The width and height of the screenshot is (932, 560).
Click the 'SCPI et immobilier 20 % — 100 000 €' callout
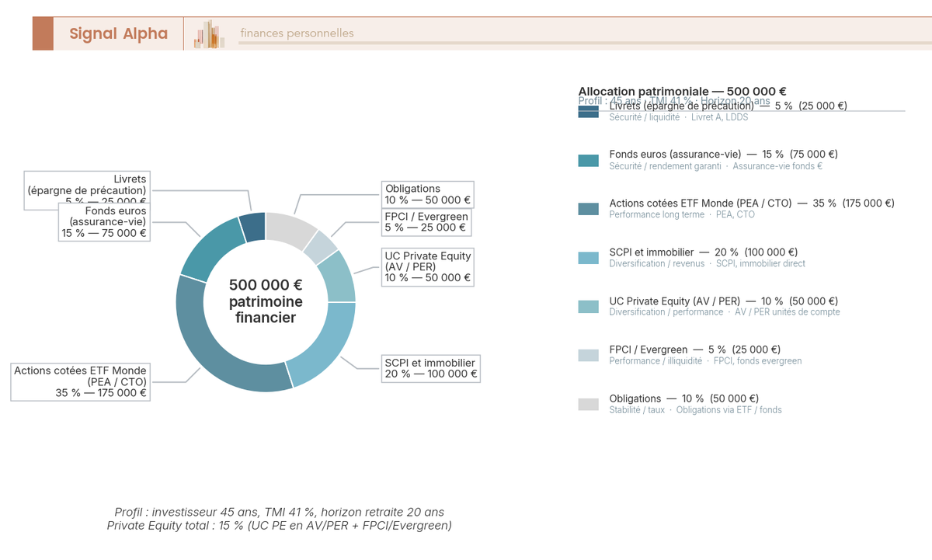[431, 368]
